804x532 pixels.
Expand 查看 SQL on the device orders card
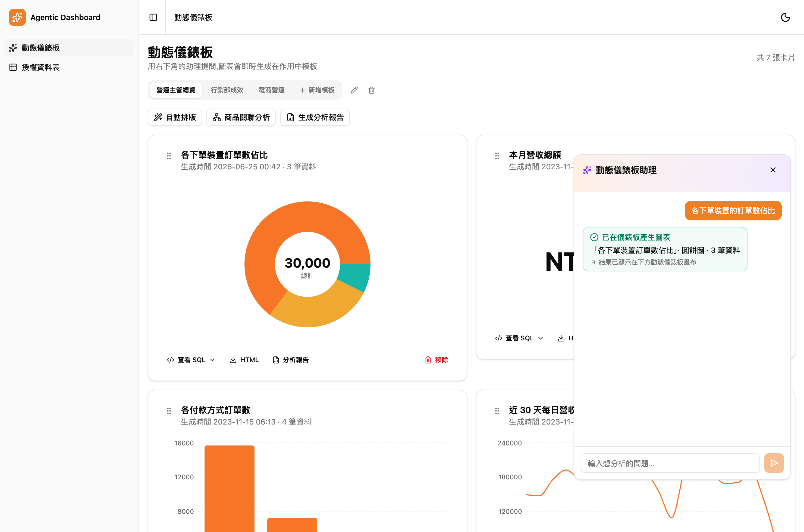(191, 360)
